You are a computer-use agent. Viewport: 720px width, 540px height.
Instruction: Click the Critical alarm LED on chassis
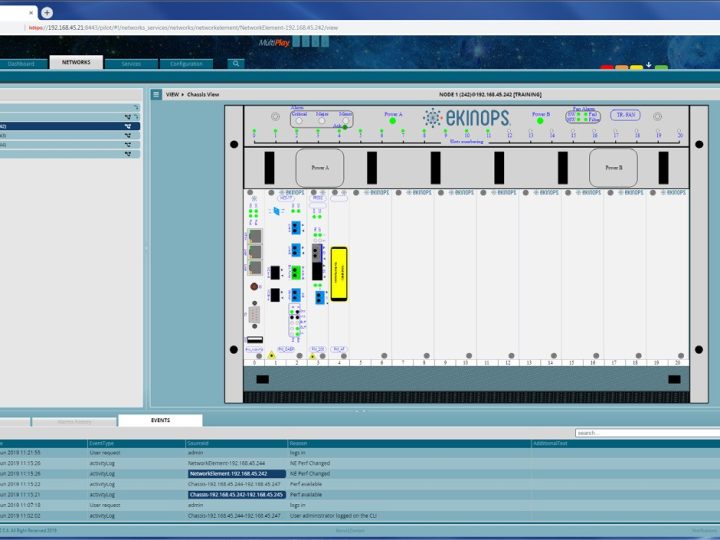click(299, 120)
